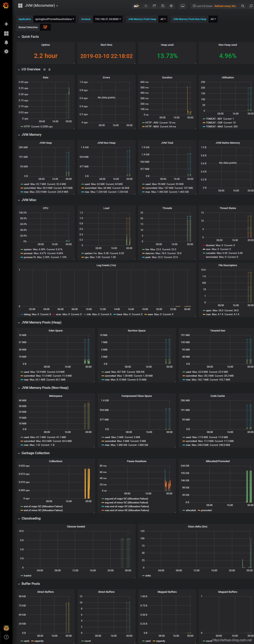This screenshot has height=644, width=254.
Task: Click the JVM Heap panel title
Action: point(45,143)
